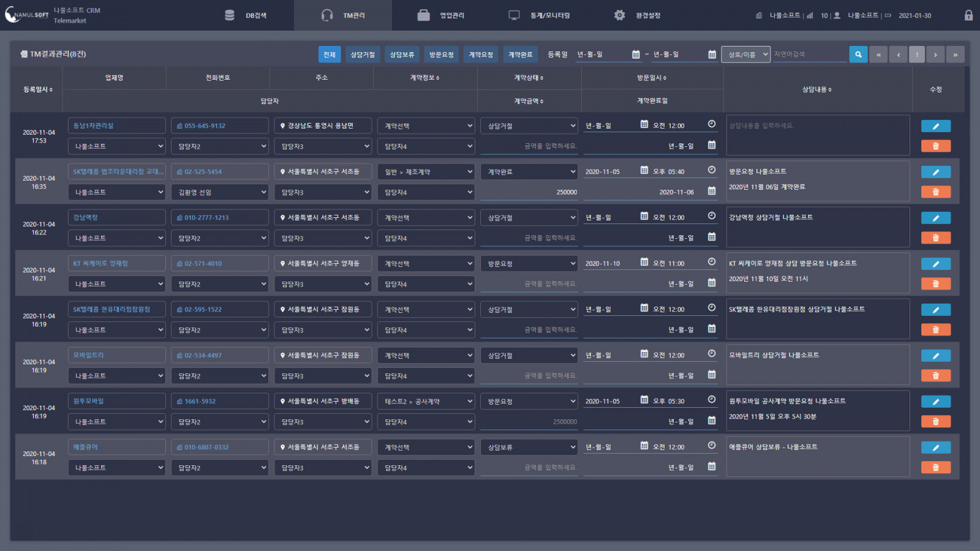Click edit pencil icon for 애플큐어 row
Screen dimensions: 980x551
coord(935,448)
